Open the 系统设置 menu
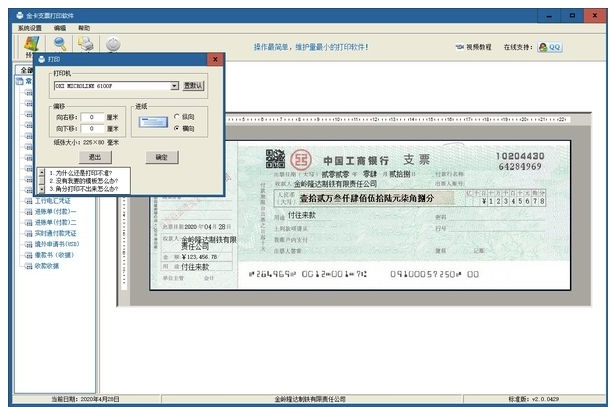Viewport: 615px width, 417px height. click(x=30, y=29)
